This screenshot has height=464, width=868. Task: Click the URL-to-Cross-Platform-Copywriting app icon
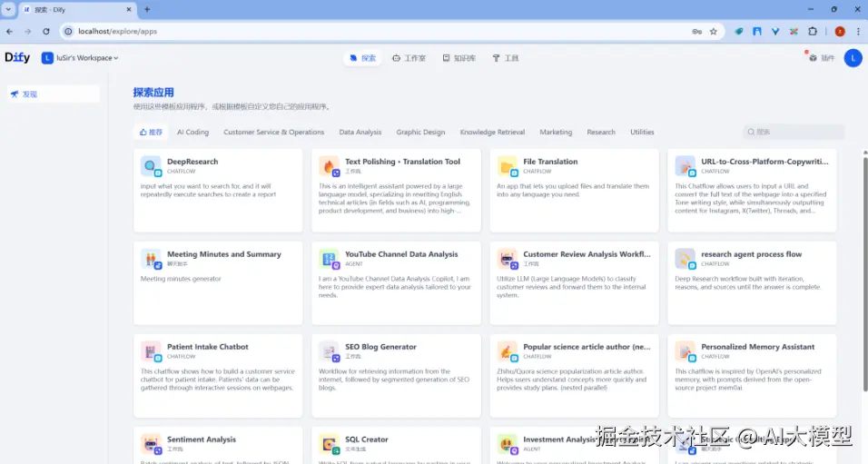685,165
